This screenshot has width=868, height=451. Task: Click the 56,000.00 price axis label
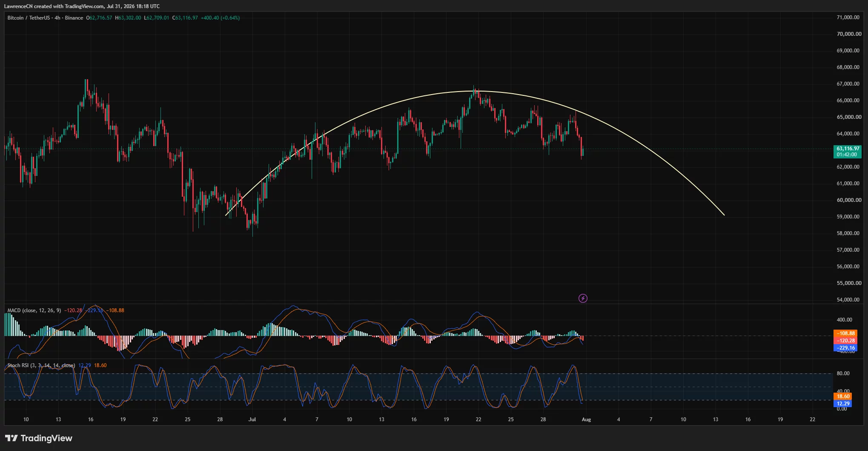848,267
